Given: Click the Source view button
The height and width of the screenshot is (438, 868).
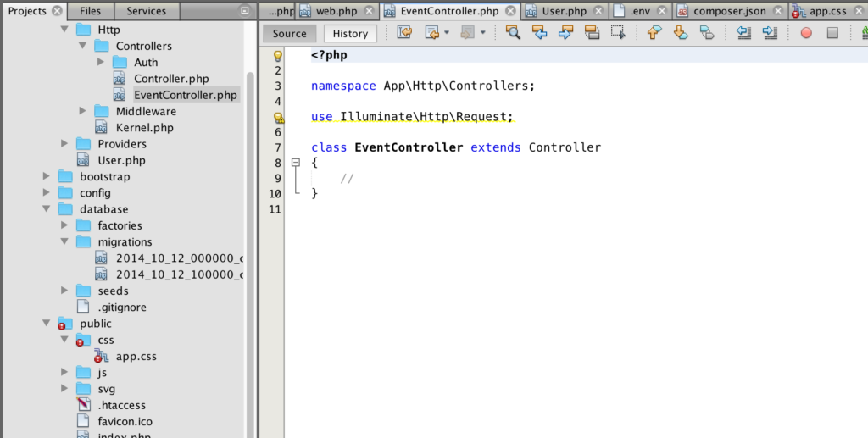Looking at the screenshot, I should point(290,34).
